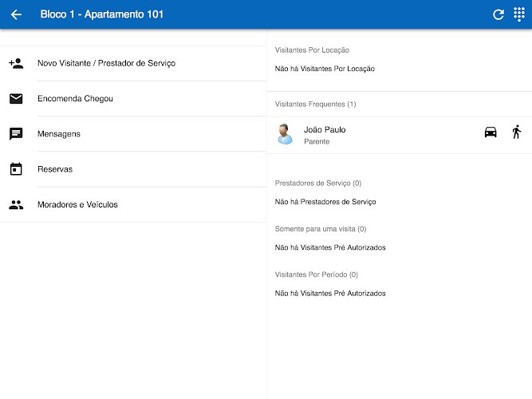The height and width of the screenshot is (399, 532).
Task: Tap the envelope icon for packages
Action: (x=16, y=99)
